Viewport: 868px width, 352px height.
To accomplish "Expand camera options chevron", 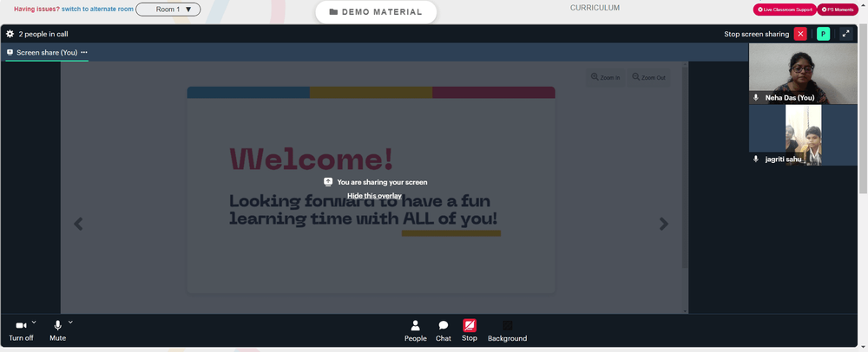I will (34, 323).
